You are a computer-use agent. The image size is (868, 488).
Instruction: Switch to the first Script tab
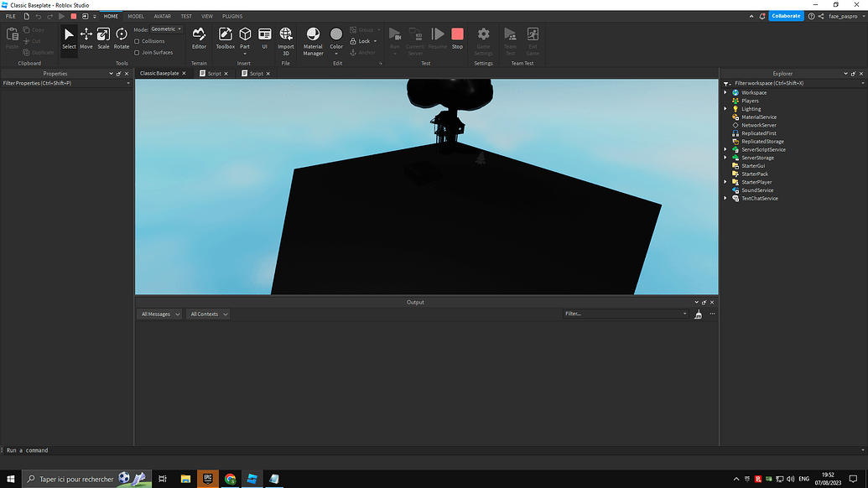point(213,73)
